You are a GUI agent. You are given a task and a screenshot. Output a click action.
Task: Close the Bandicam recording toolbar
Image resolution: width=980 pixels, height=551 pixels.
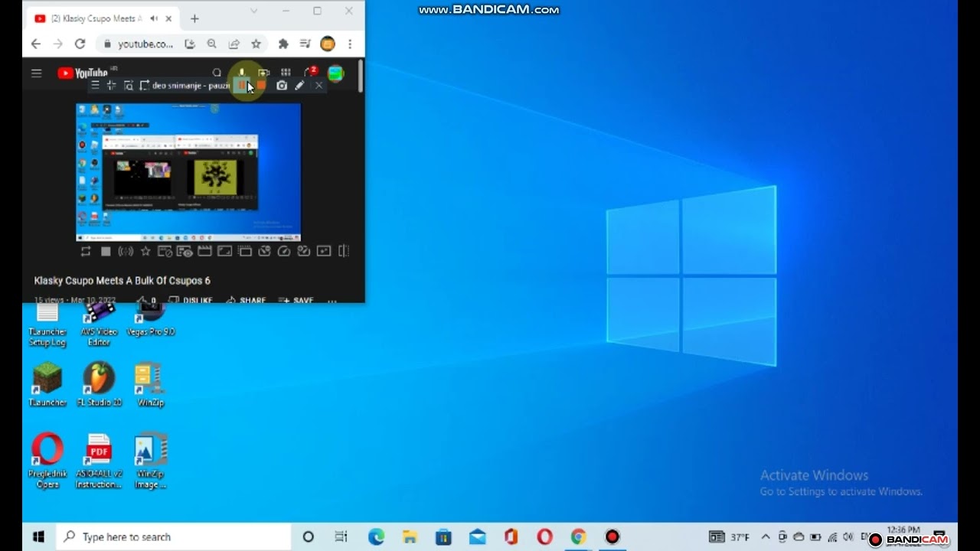[x=319, y=86]
